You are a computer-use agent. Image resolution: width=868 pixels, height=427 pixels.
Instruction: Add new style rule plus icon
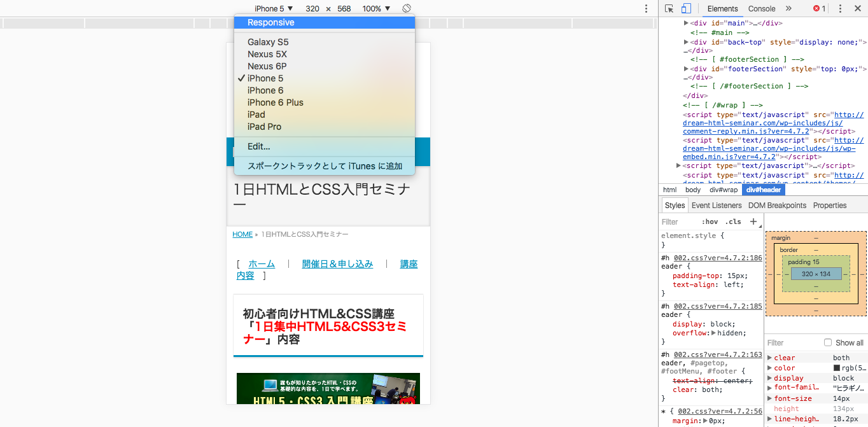click(x=753, y=221)
